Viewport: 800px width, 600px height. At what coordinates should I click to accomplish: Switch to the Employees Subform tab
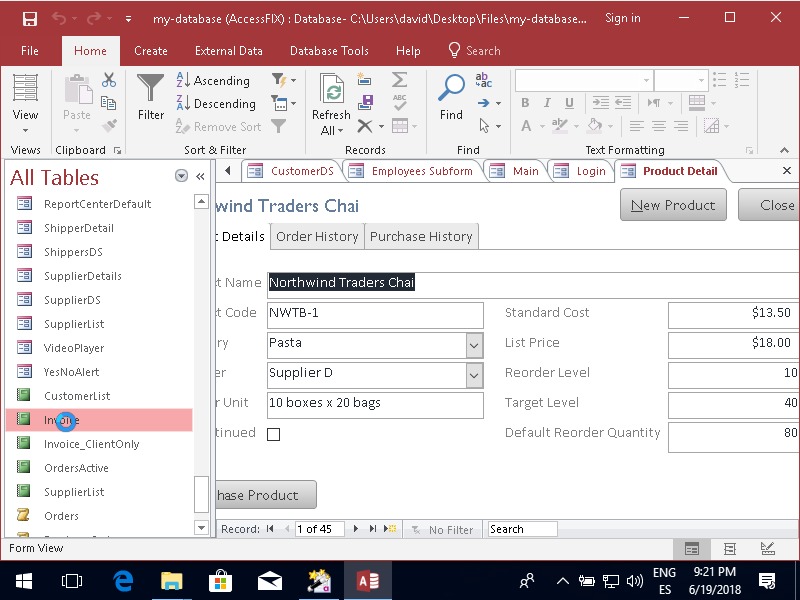[x=412, y=171]
